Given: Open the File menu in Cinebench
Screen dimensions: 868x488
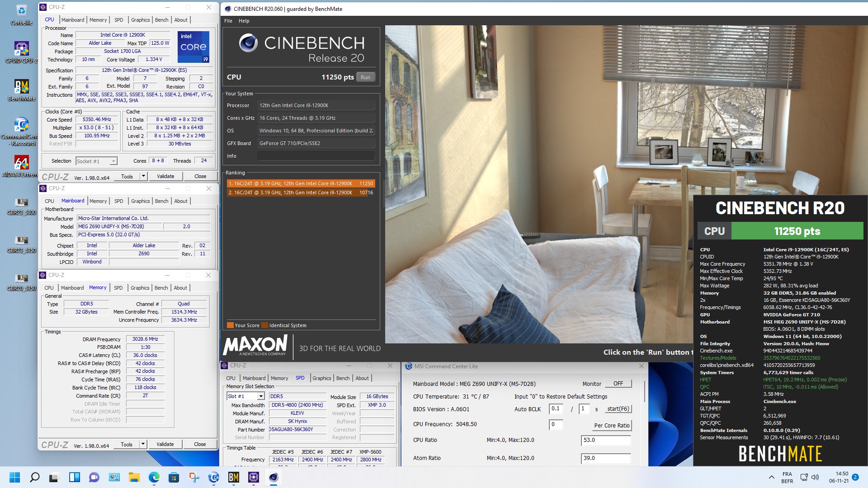Looking at the screenshot, I should 228,21.
